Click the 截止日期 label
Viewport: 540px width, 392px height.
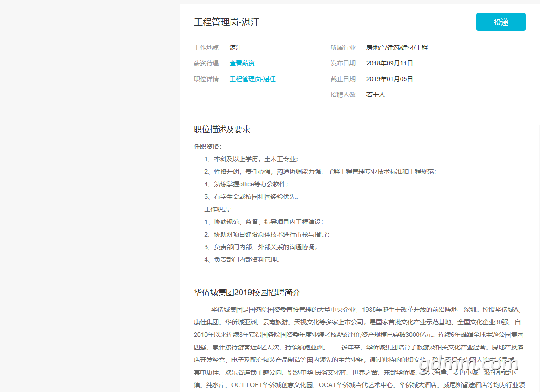tap(343, 79)
